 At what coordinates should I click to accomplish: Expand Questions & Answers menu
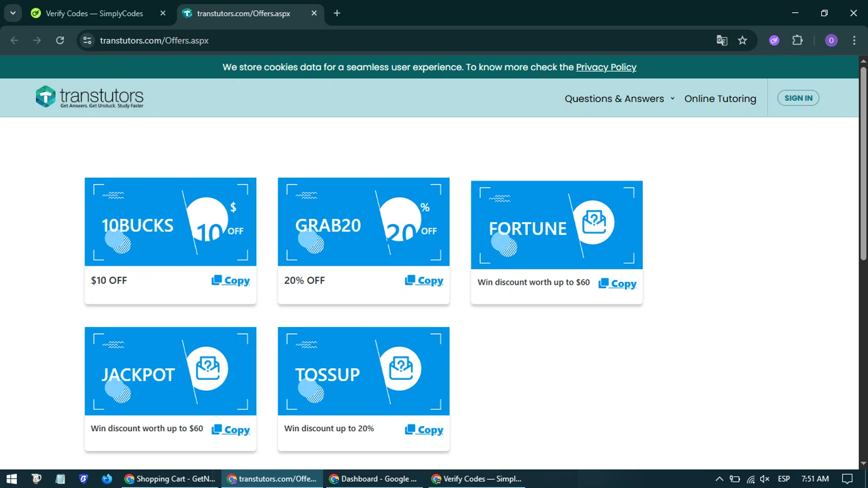tap(619, 98)
